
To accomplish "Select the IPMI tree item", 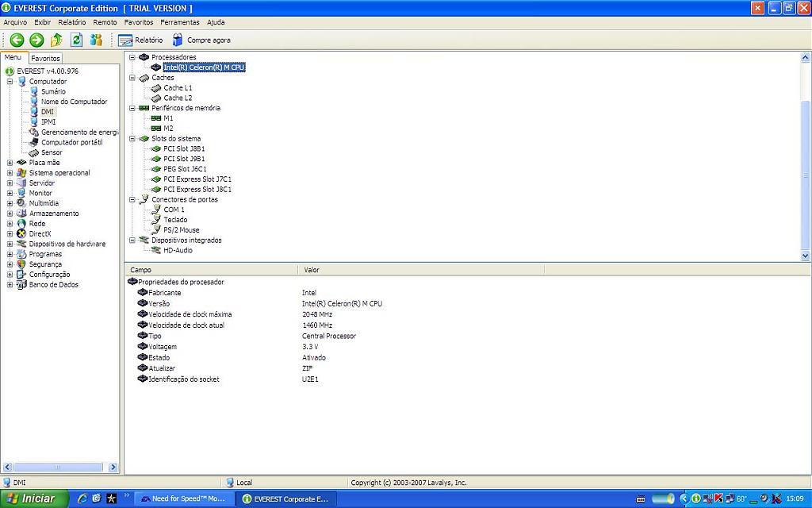I will click(x=48, y=121).
